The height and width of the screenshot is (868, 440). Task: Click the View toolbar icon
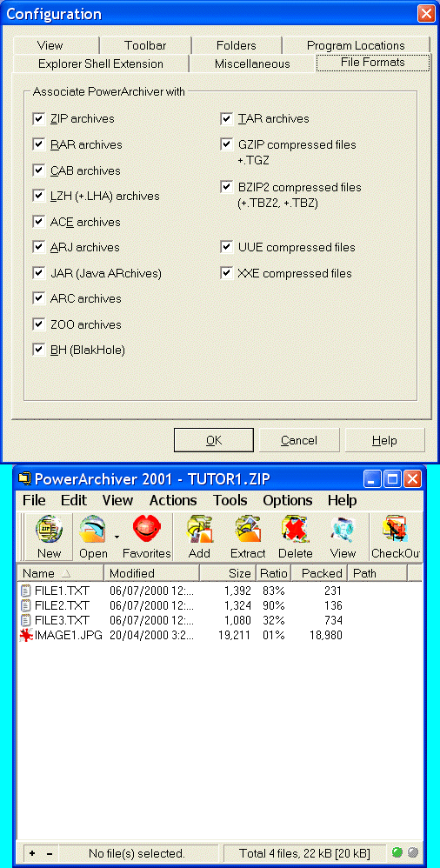tap(343, 531)
